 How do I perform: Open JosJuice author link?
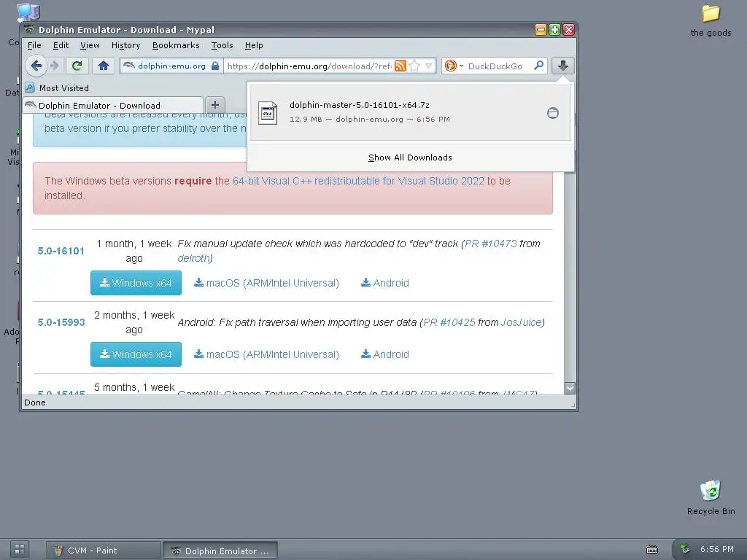point(521,322)
